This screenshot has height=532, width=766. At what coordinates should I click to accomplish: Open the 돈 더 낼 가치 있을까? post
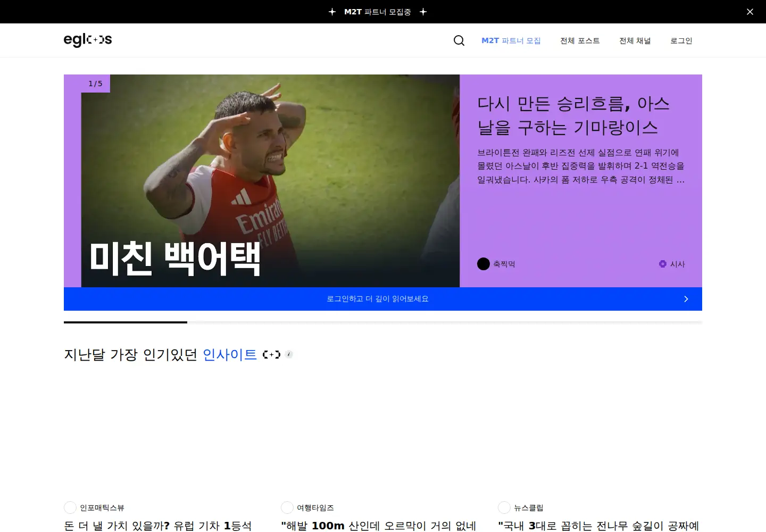tap(158, 526)
